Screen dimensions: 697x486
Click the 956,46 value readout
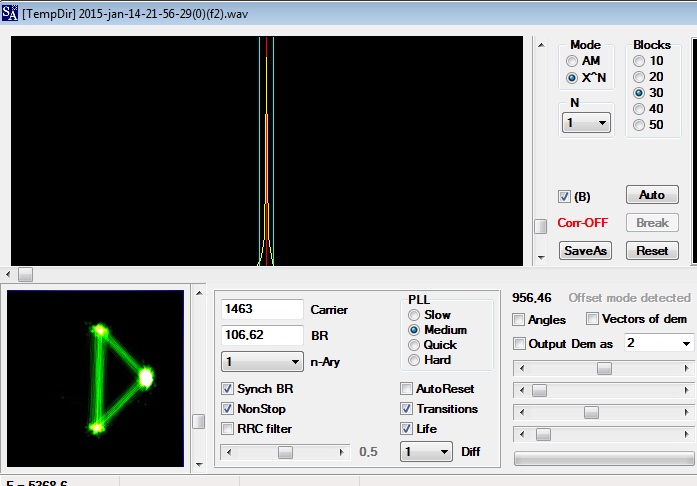point(531,297)
